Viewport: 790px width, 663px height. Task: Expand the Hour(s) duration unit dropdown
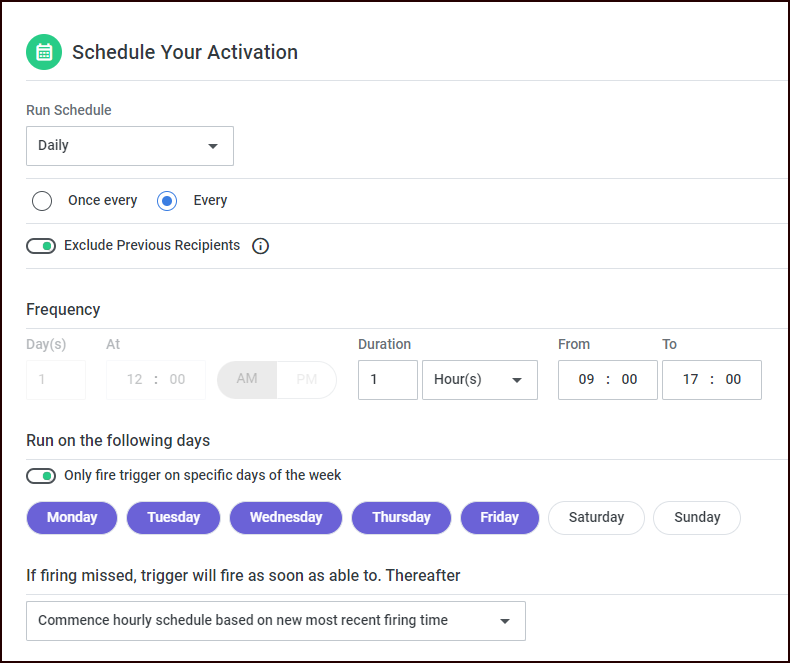pos(479,380)
